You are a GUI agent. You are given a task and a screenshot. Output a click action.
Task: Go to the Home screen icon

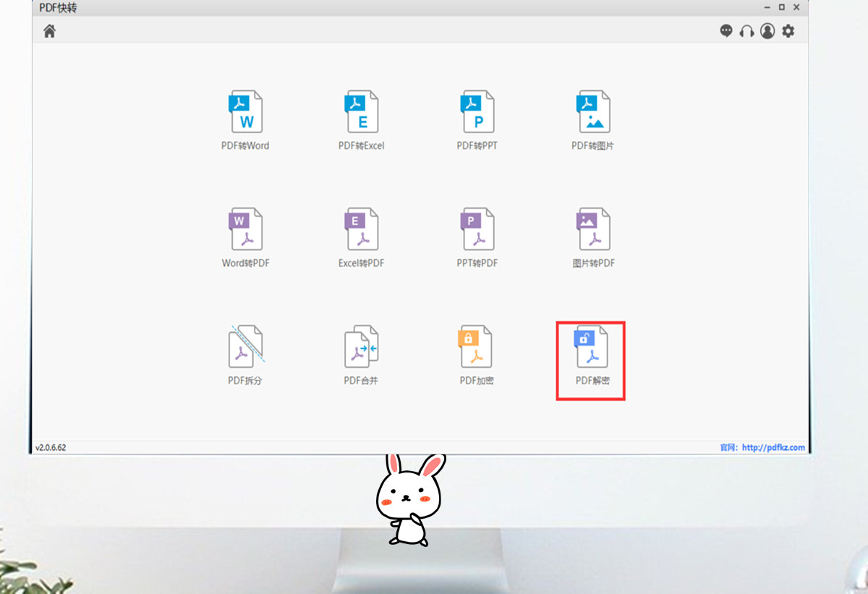[49, 31]
